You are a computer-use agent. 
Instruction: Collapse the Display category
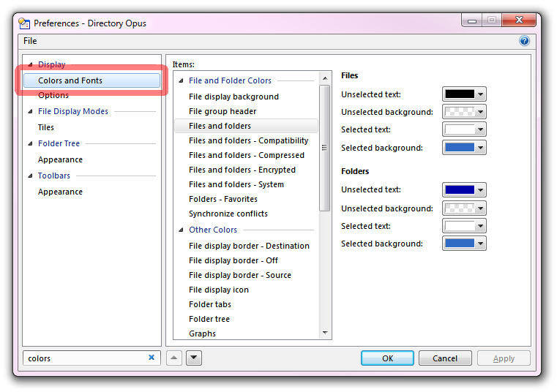tap(31, 64)
